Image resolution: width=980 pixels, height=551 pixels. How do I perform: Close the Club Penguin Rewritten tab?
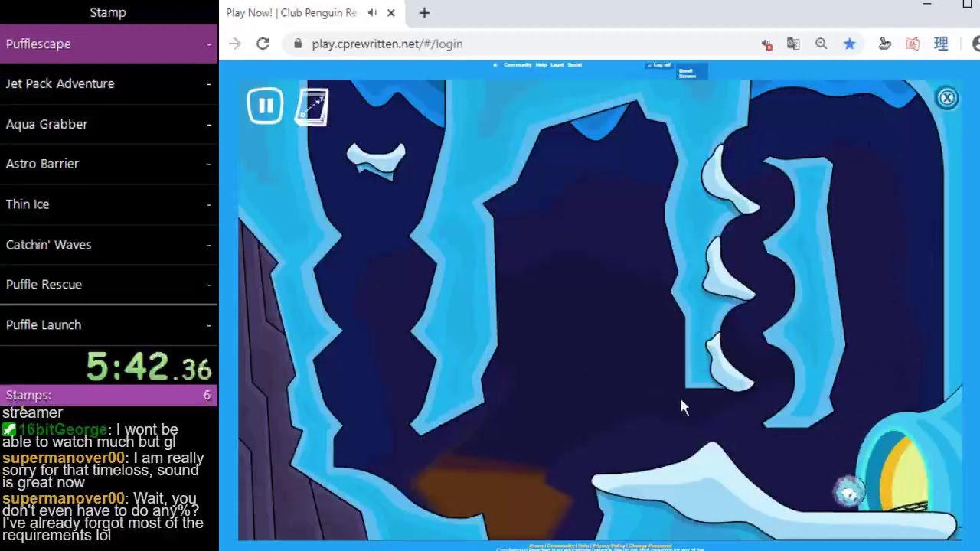(x=390, y=13)
